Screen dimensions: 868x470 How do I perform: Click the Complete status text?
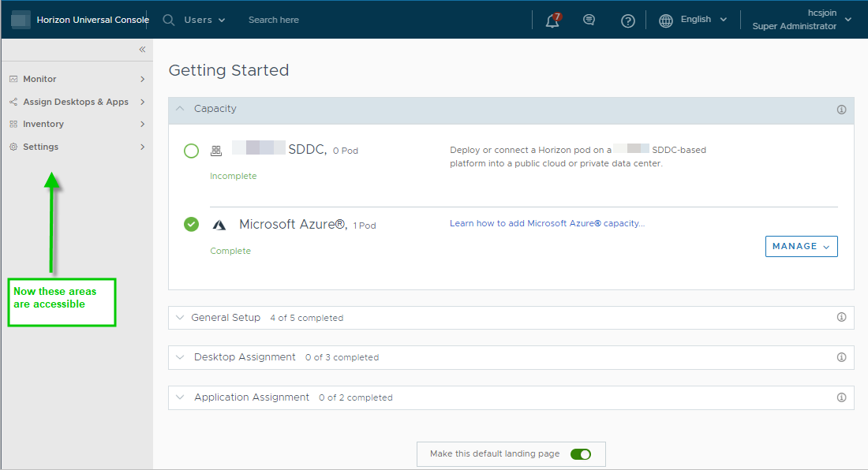click(230, 251)
